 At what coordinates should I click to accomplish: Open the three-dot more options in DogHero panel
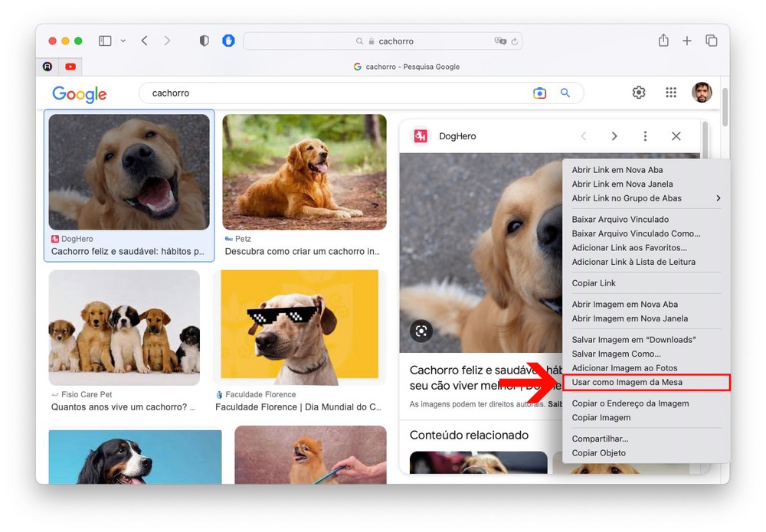point(645,136)
